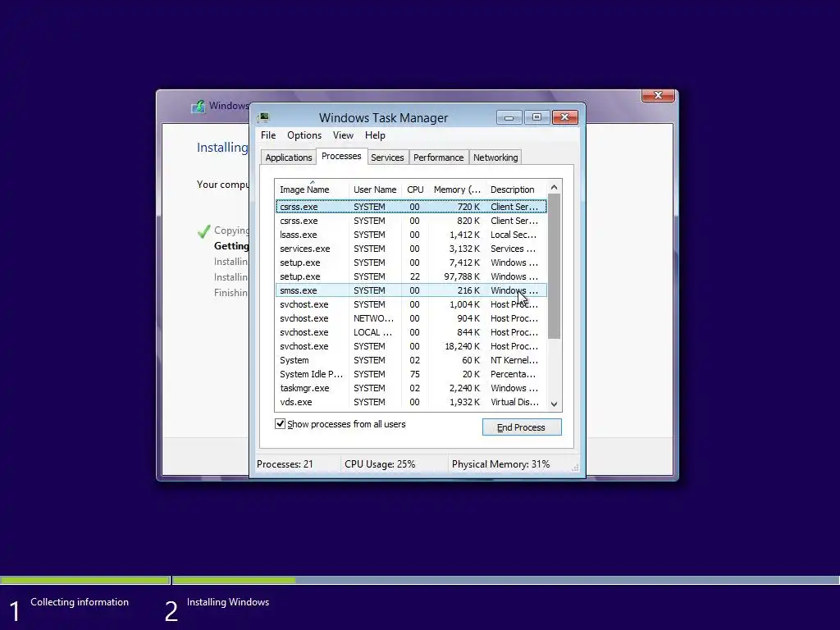This screenshot has width=840, height=630.
Task: Select the lsass.exe process
Action: [411, 235]
